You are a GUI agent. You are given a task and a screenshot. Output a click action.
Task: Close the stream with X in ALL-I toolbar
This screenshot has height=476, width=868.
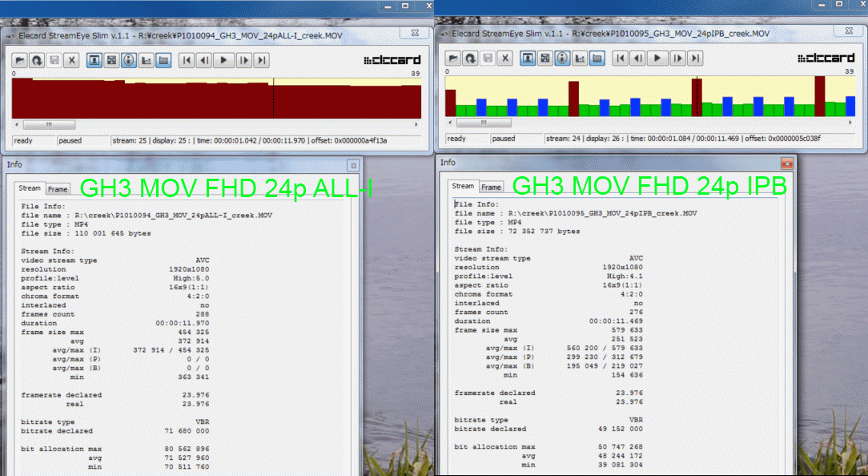click(x=72, y=60)
